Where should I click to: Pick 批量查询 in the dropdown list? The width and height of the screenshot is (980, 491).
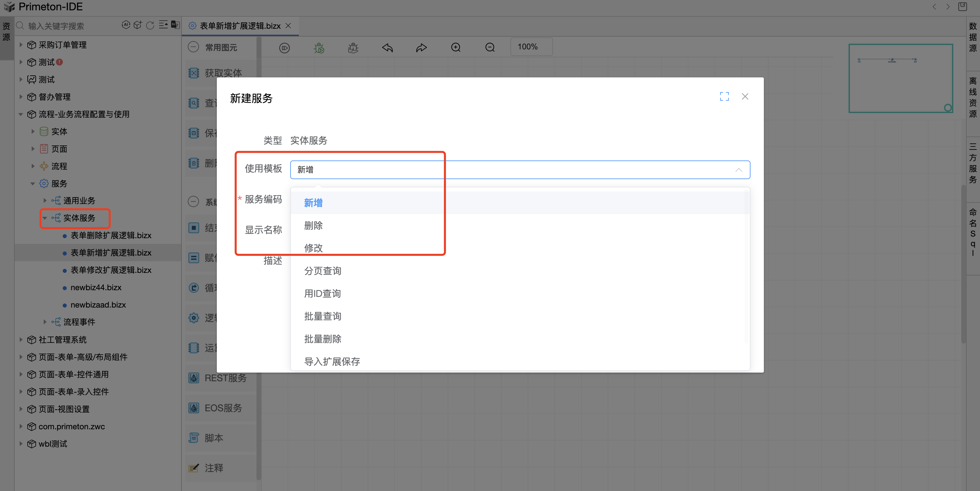point(323,316)
